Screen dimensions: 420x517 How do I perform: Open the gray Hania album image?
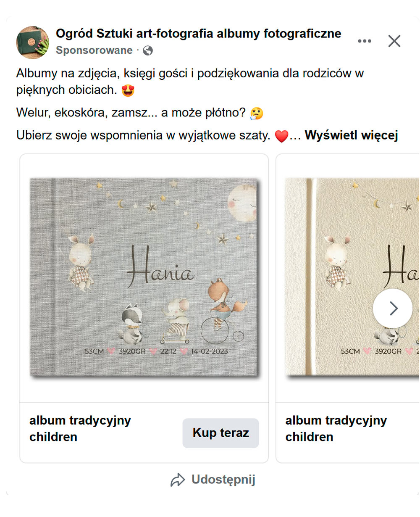click(x=144, y=278)
